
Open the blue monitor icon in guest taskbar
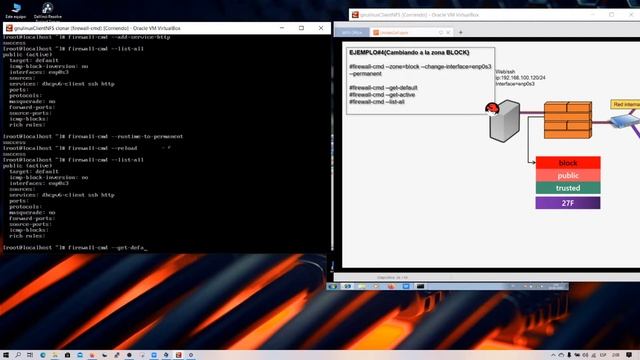coord(406,287)
